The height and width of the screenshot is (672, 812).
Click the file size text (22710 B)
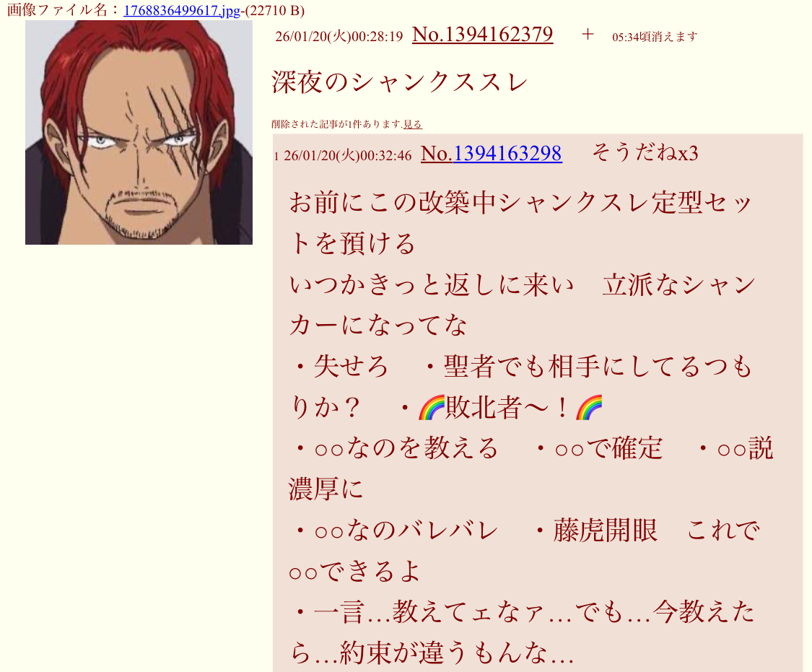click(x=275, y=10)
